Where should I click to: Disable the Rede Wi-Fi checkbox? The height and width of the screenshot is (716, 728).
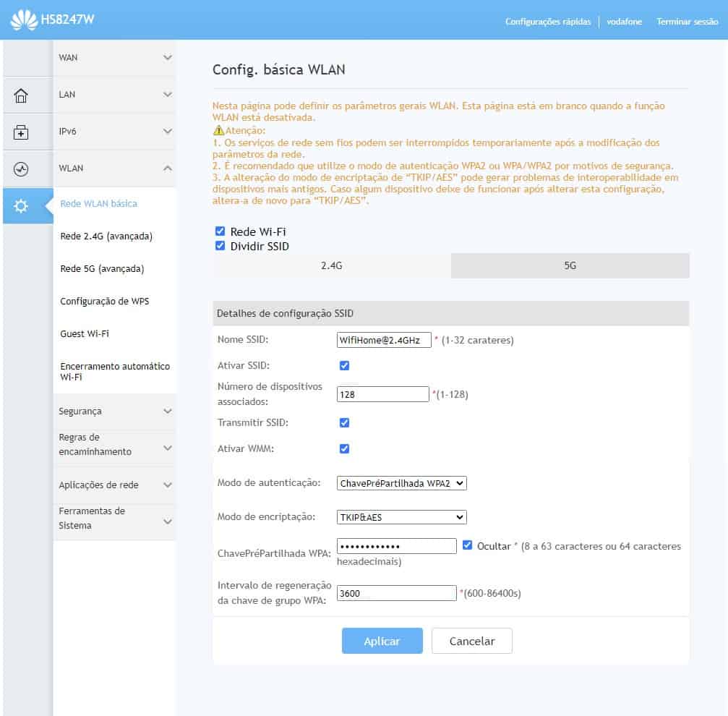[x=220, y=231]
